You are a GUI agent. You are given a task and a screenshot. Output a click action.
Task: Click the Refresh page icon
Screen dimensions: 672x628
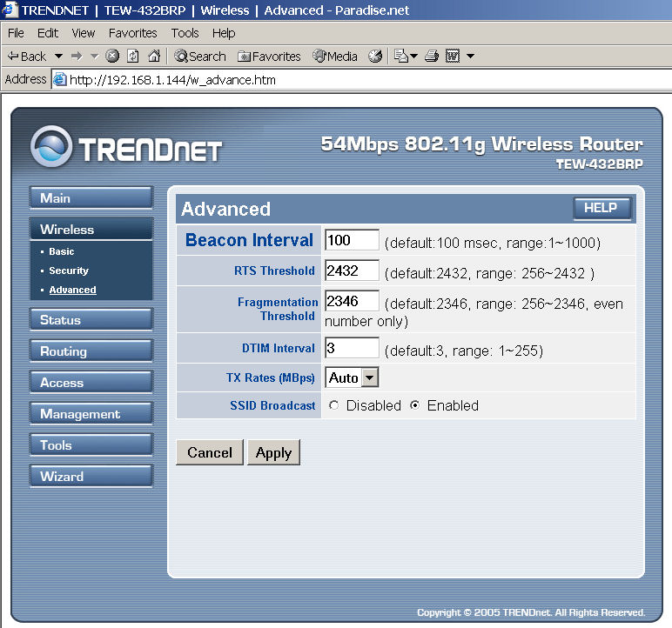click(x=133, y=57)
